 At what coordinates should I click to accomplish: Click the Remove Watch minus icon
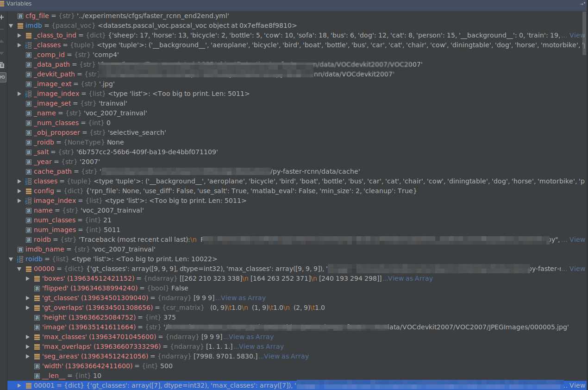pyautogui.click(x=3, y=29)
